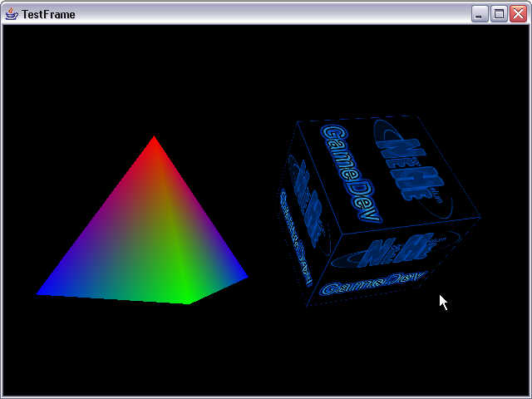Minimize the TestFrame window
The image size is (532, 399).
[x=480, y=14]
